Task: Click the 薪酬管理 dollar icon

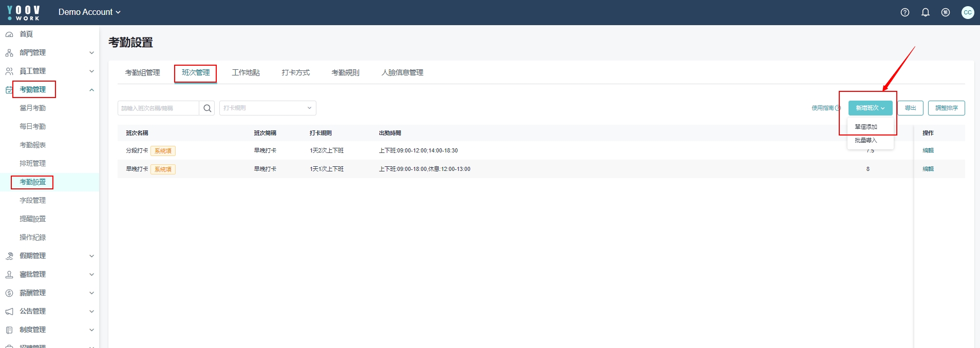Action: [9, 293]
